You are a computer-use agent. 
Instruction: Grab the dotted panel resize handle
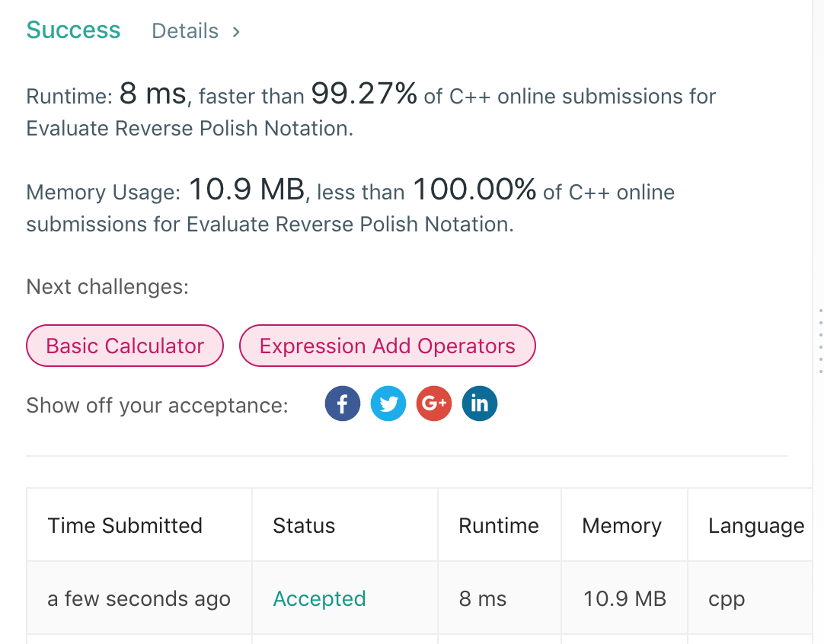coord(820,340)
